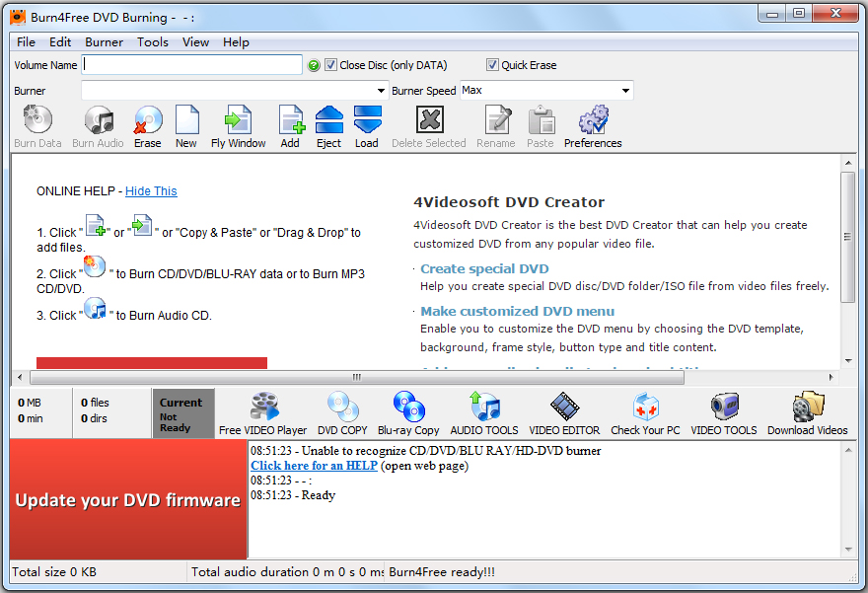Launch the Free VIDEO Player
Screen dimensions: 868x593
coord(262,413)
